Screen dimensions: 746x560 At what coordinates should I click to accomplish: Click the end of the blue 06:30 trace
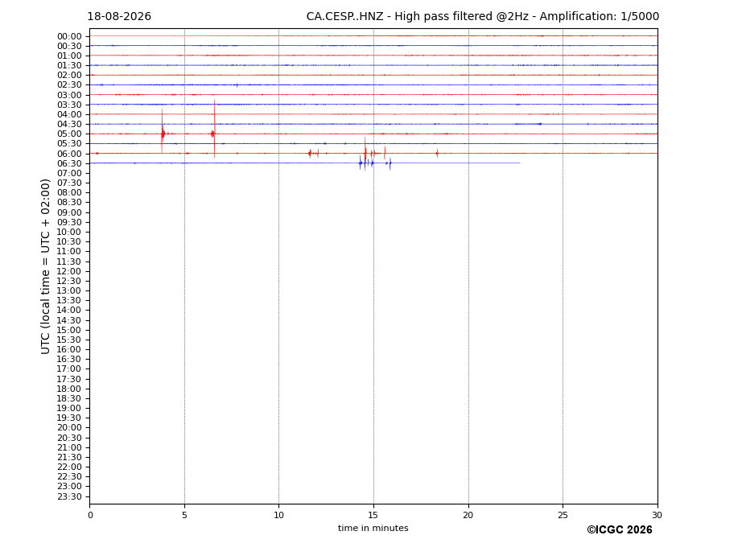519,163
